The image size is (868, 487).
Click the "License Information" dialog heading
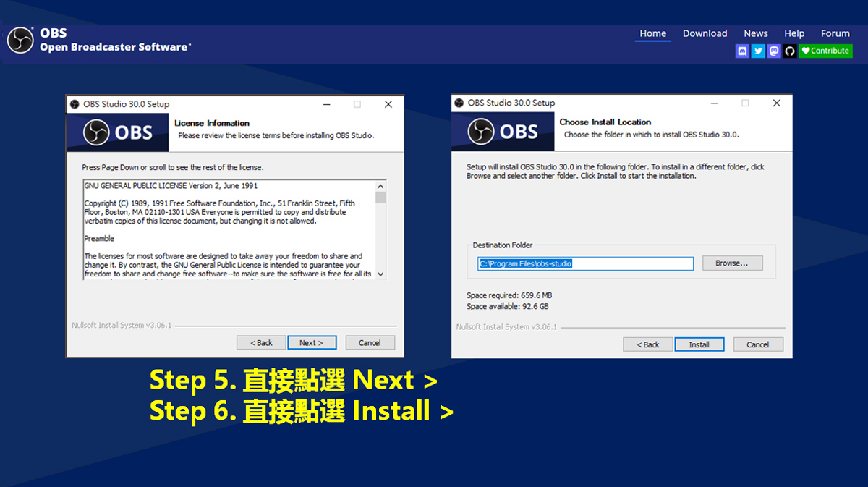212,123
